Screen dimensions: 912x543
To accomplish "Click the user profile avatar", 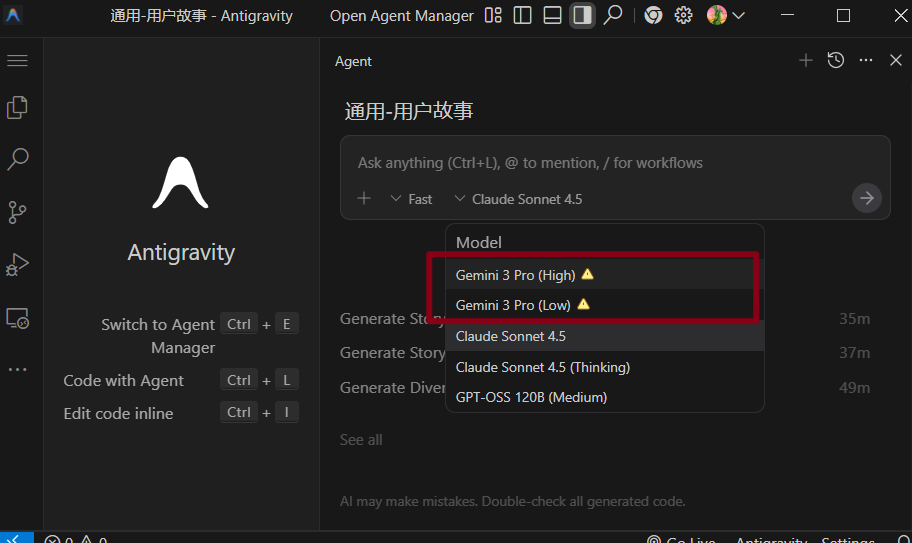I will [x=717, y=15].
